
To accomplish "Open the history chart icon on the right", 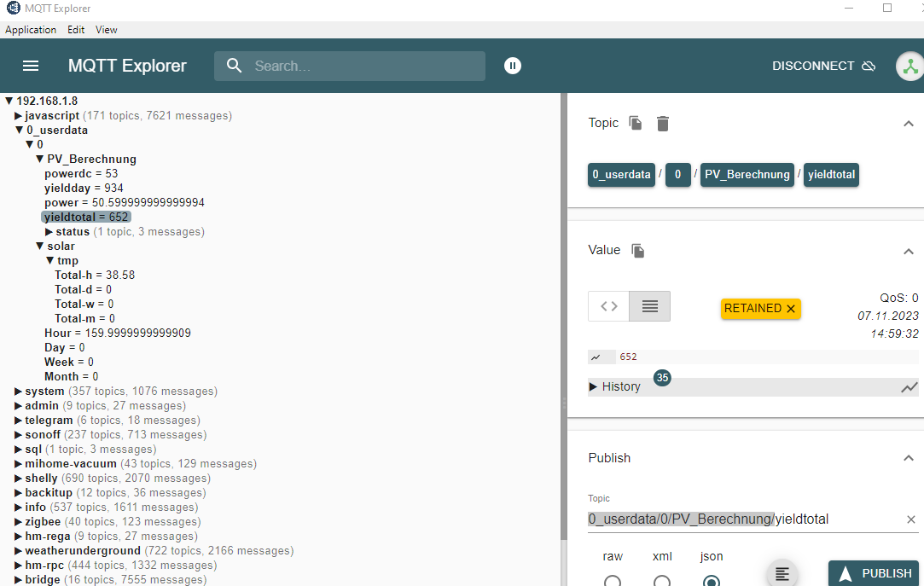I will pyautogui.click(x=909, y=387).
